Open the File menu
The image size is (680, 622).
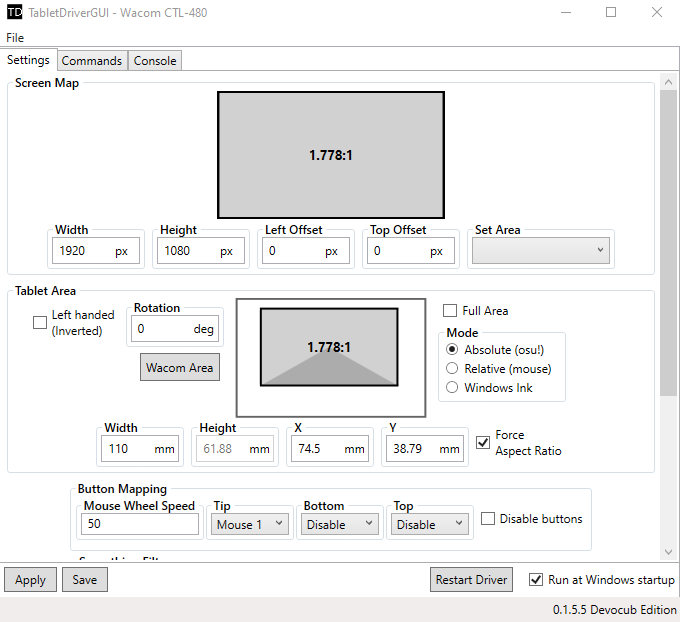(15, 38)
